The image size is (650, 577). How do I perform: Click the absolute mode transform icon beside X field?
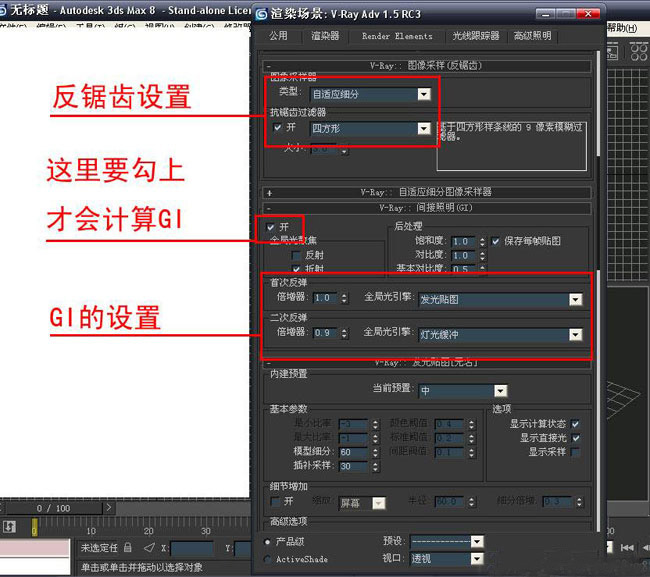pos(149,548)
